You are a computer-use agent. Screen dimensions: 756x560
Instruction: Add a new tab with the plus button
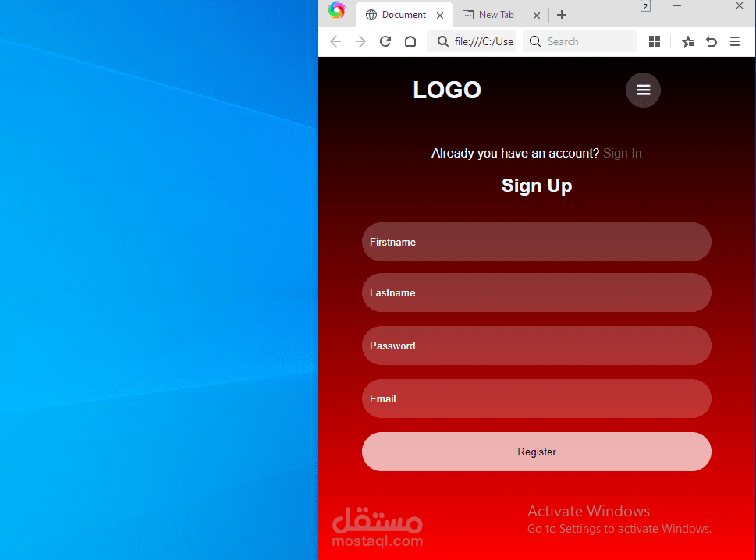click(x=562, y=15)
